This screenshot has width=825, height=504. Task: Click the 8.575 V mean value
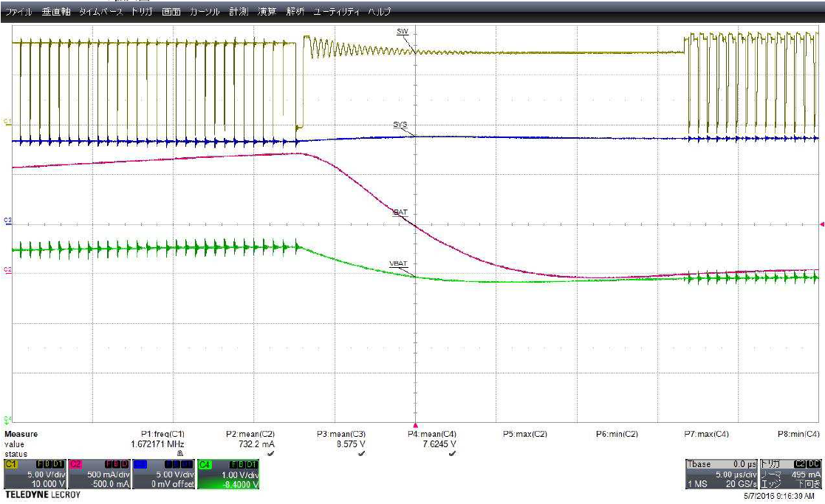(351, 444)
